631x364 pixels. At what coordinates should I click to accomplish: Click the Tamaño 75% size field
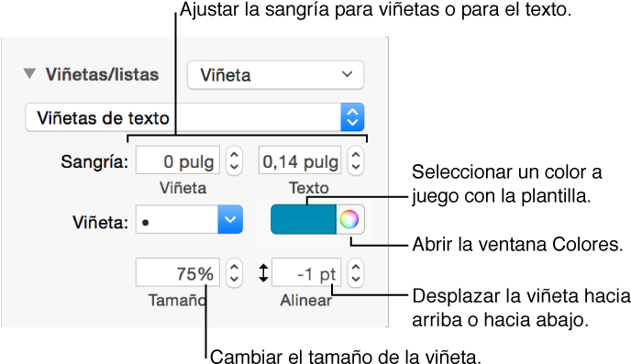[178, 272]
